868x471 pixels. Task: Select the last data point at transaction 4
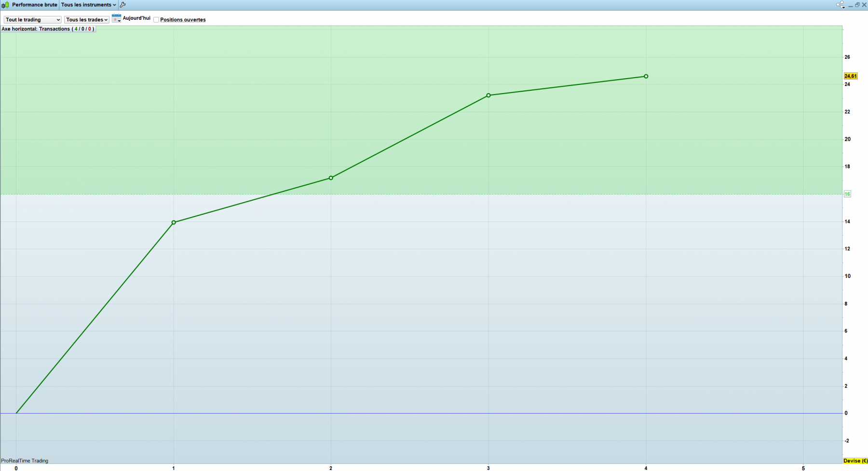coord(646,76)
